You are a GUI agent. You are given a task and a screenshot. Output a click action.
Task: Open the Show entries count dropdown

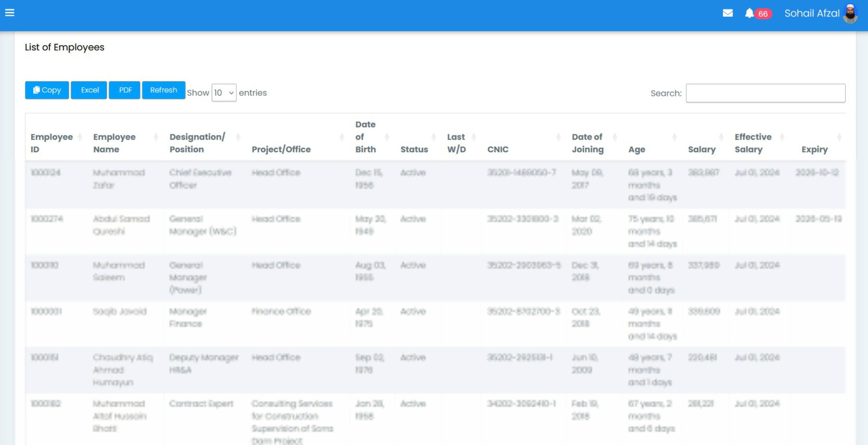click(224, 93)
